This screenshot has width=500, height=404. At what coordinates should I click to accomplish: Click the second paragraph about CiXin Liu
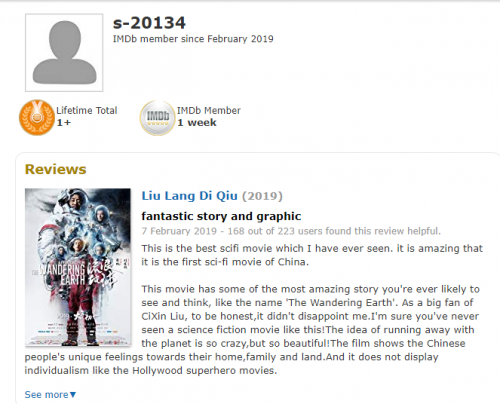click(252, 330)
